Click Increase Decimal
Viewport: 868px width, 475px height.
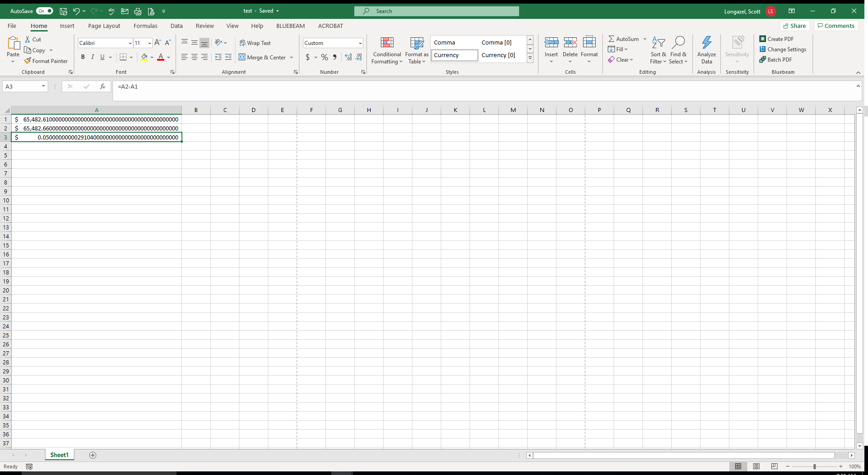(348, 57)
